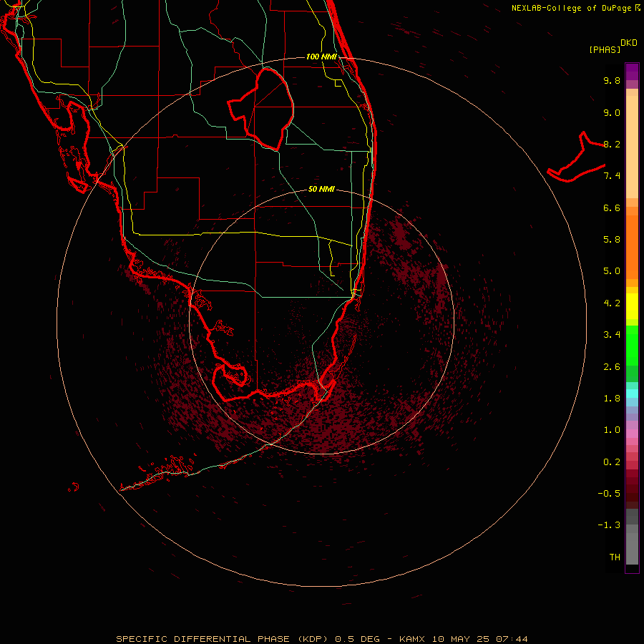
Task: Click the TH threshold label
Action: 615,557
